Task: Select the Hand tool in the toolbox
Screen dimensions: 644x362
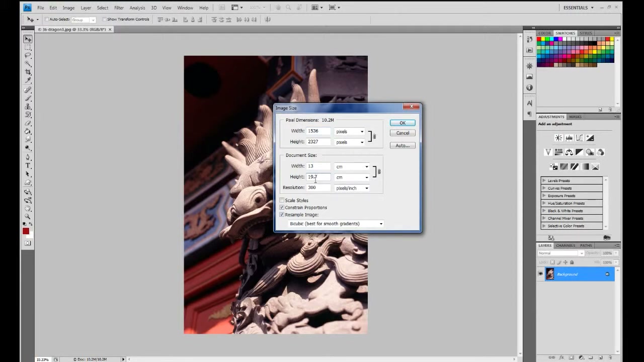Action: coord(28,208)
